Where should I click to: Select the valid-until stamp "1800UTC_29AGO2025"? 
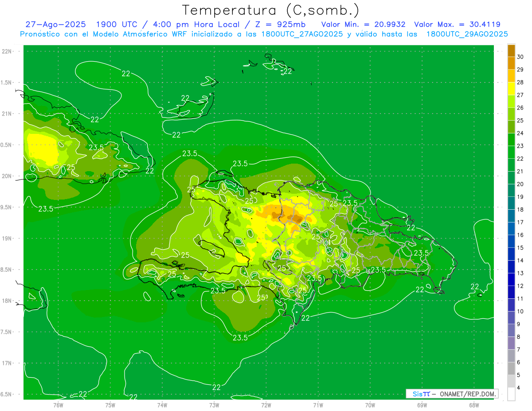pos(467,34)
